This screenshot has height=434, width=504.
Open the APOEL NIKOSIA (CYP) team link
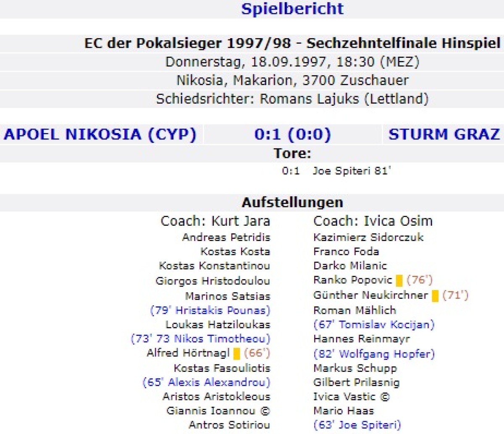[x=100, y=134]
